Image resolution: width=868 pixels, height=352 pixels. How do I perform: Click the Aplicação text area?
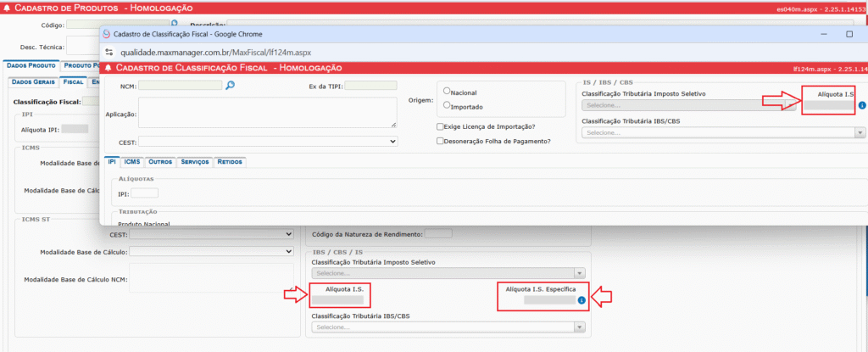[268, 112]
